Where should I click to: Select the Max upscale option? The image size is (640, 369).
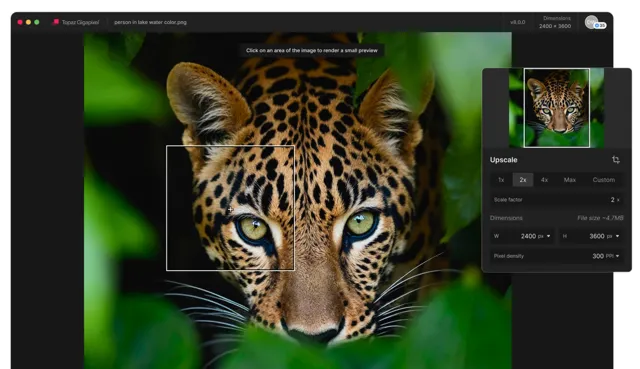570,180
